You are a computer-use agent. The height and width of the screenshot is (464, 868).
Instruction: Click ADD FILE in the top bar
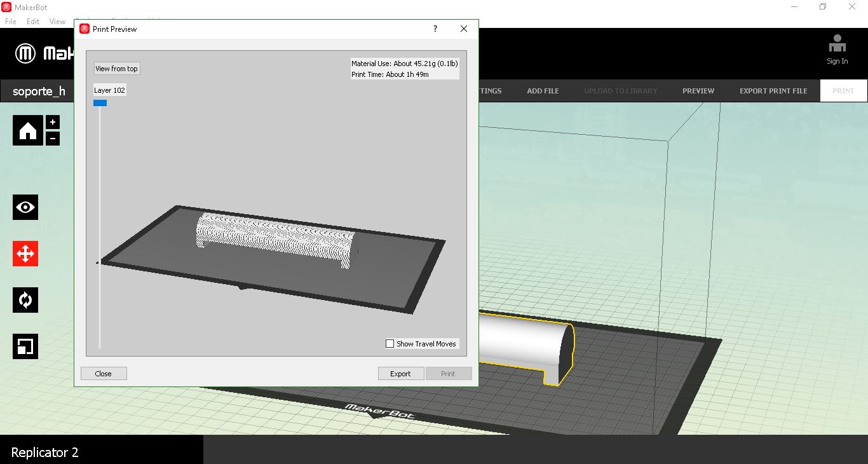click(543, 91)
